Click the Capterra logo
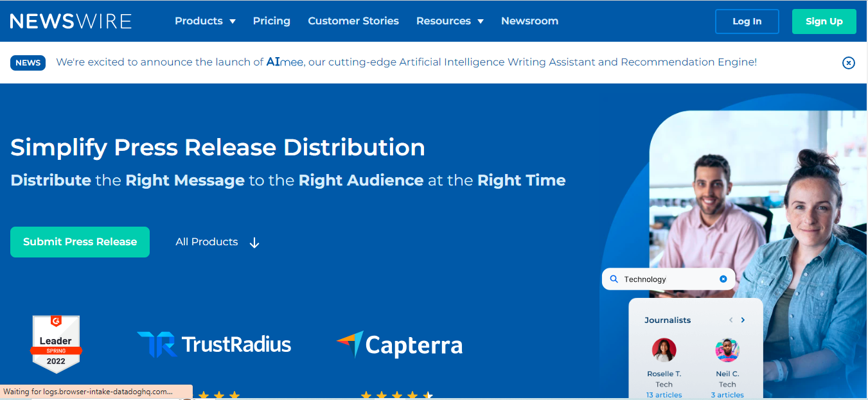868x400 pixels. (x=400, y=345)
